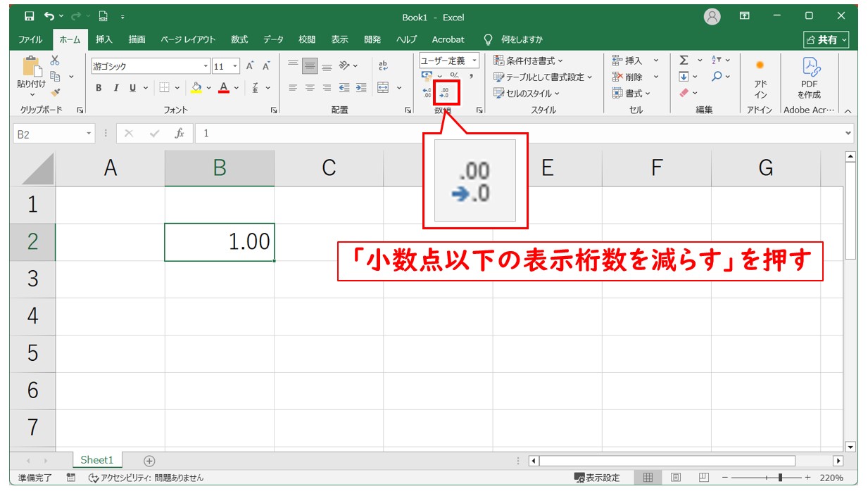This screenshot has width=868, height=491.
Task: Open the ファイル tab
Action: click(x=30, y=39)
